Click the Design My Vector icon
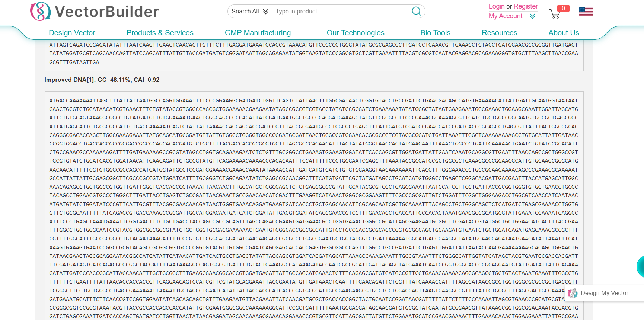The image size is (644, 320). [573, 293]
